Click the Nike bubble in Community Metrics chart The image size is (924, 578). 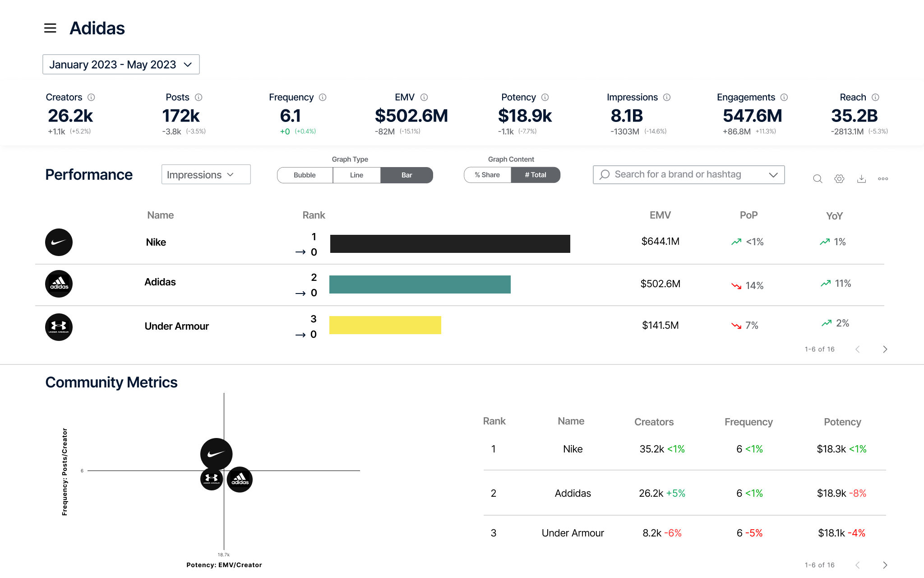[x=216, y=454]
